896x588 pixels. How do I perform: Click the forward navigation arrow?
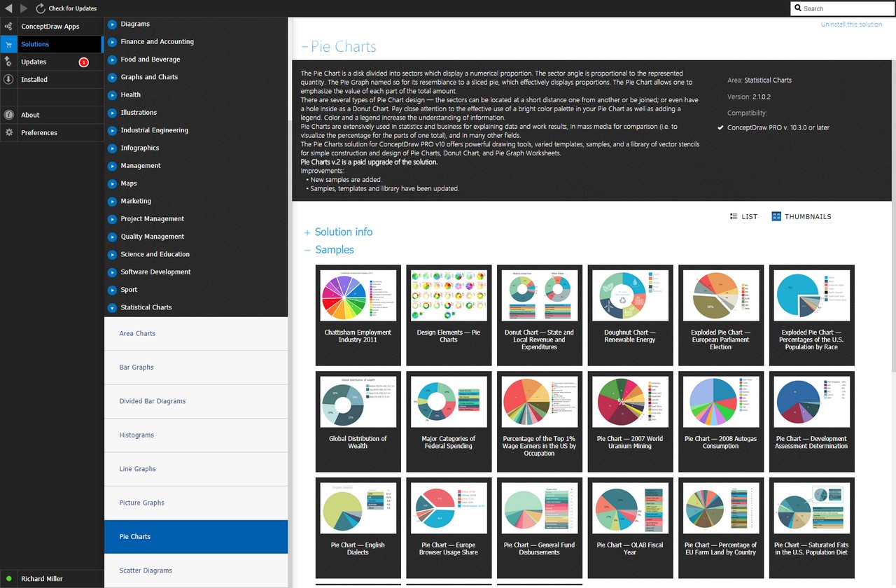pos(24,8)
